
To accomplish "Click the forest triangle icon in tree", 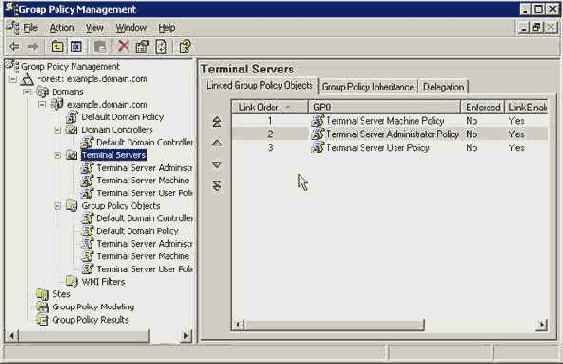I will point(27,79).
